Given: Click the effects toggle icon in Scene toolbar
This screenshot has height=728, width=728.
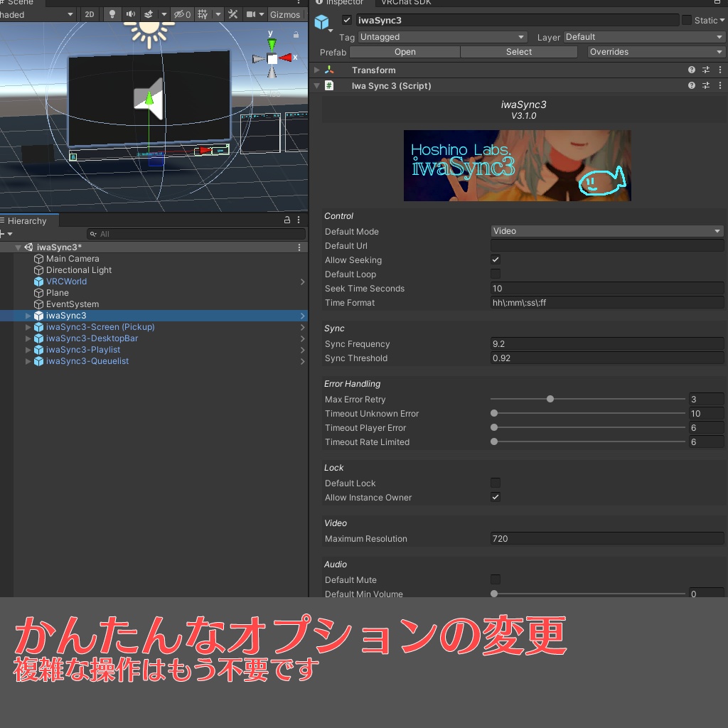Looking at the screenshot, I should [x=149, y=14].
